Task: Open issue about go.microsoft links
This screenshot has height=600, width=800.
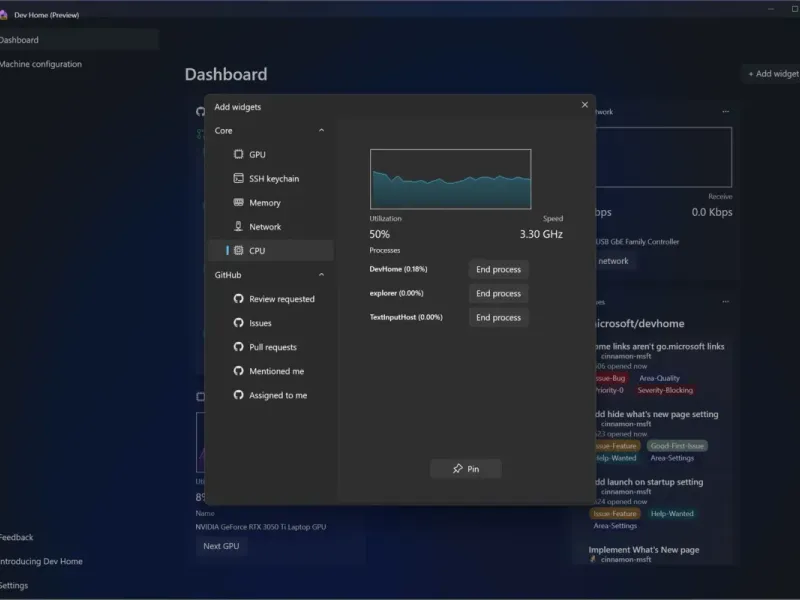Action: 660,346
